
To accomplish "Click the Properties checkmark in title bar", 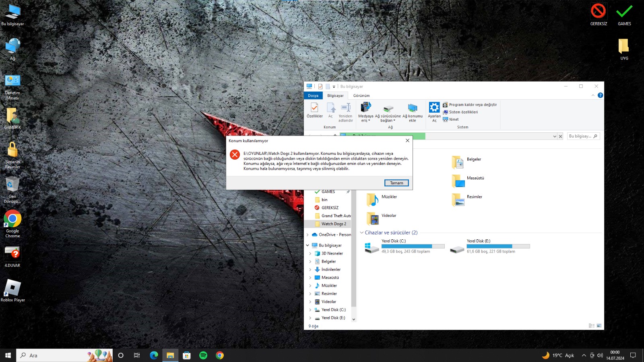I will pos(320,86).
